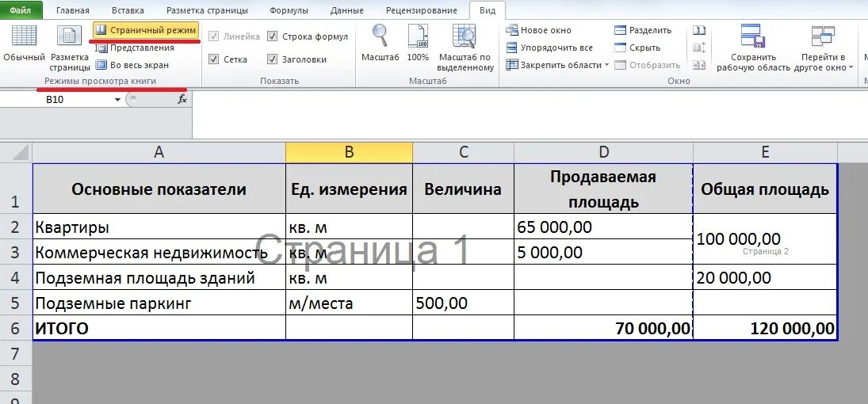Click Сохранить рабочую область save workspace
The image size is (868, 404).
[x=753, y=48]
